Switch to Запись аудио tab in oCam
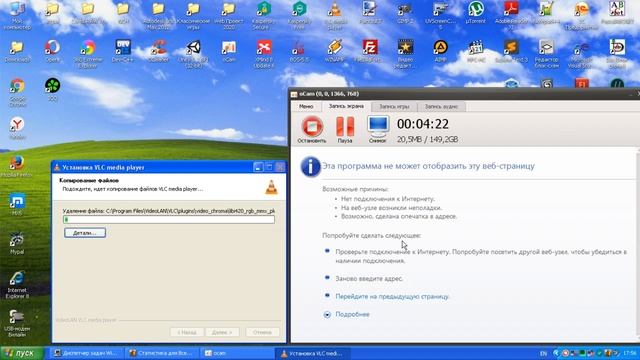640x360 pixels. (x=441, y=107)
